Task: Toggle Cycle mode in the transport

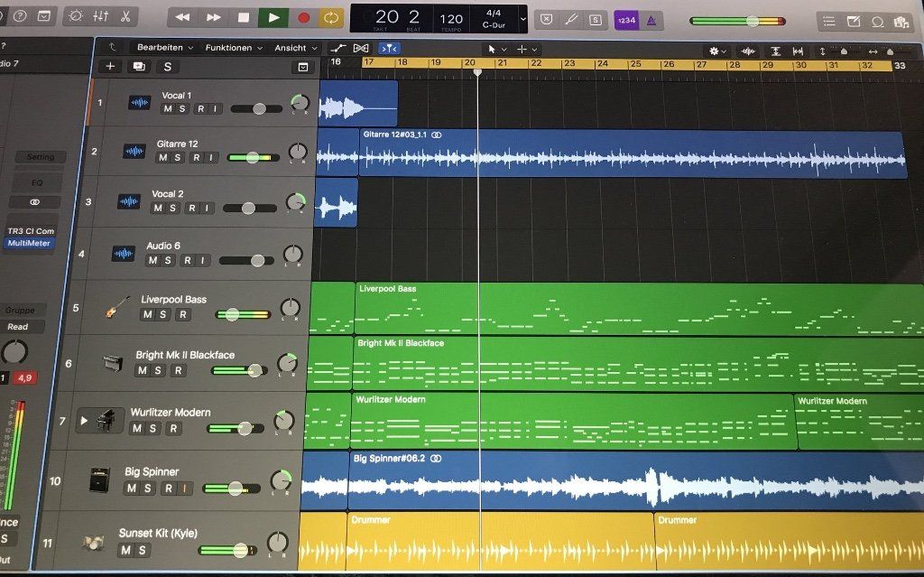Action: pos(331,17)
